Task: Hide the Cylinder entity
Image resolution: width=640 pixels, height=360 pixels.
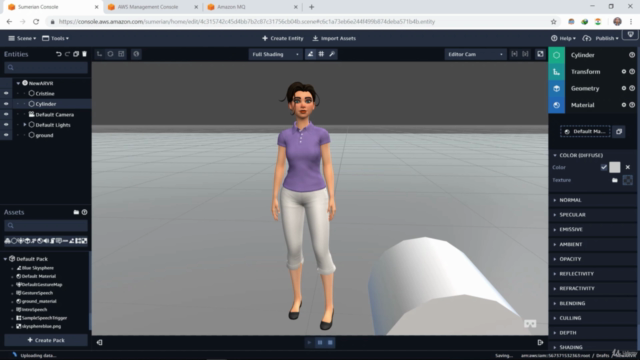Action: 6,104
